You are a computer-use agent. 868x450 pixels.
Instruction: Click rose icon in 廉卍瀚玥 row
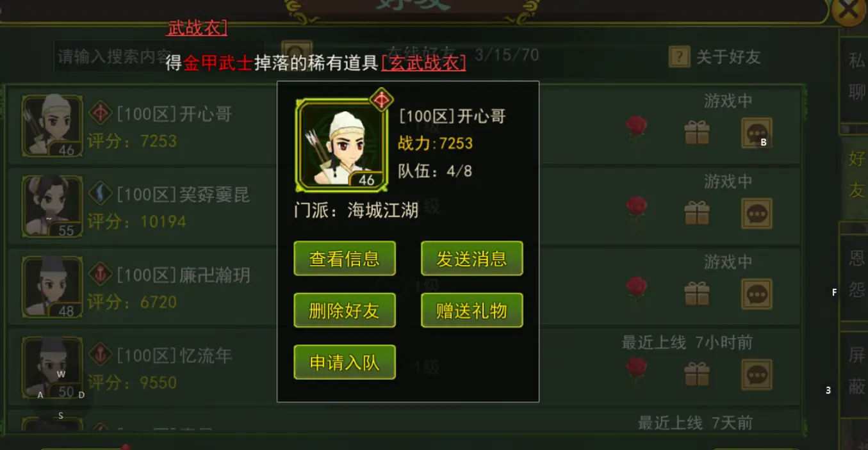coord(636,289)
